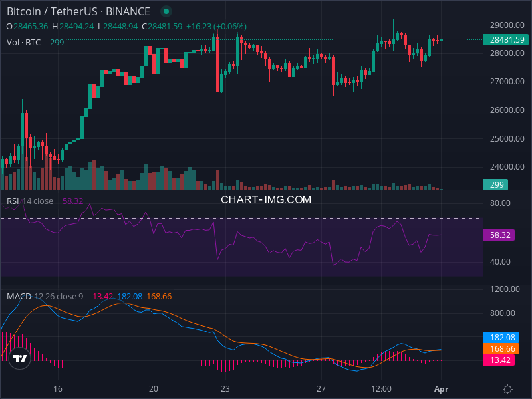Click the close price value 28481.59 in header

pyautogui.click(x=165, y=27)
